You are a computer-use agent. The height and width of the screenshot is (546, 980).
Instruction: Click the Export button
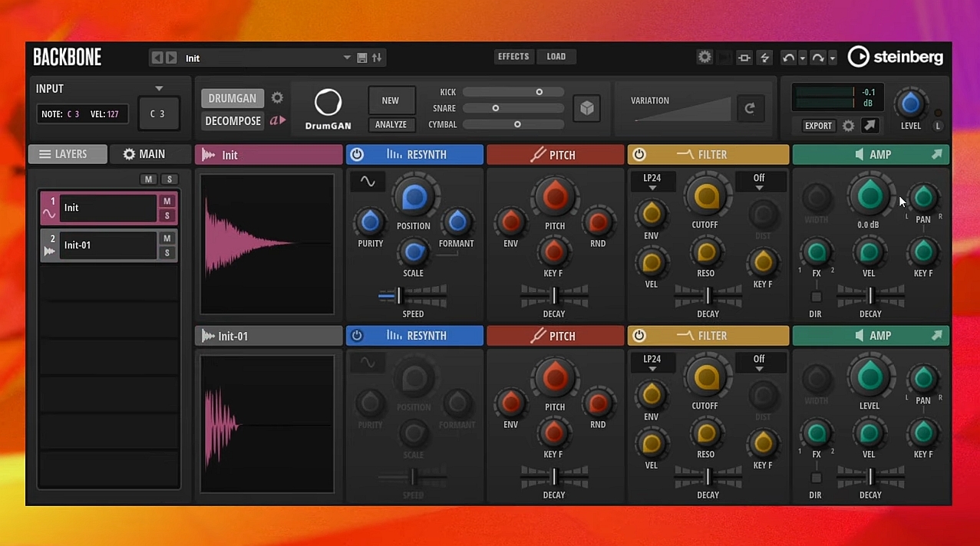pyautogui.click(x=818, y=126)
